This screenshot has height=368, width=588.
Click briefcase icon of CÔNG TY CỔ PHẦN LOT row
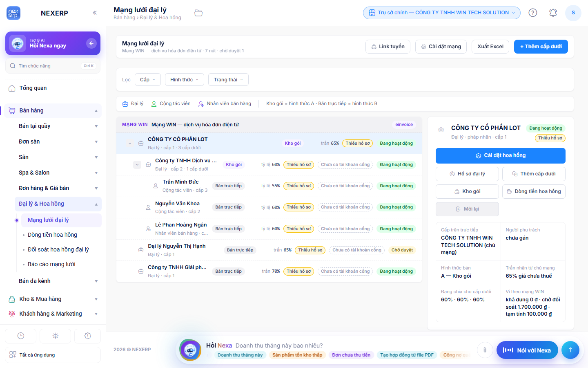(x=141, y=144)
